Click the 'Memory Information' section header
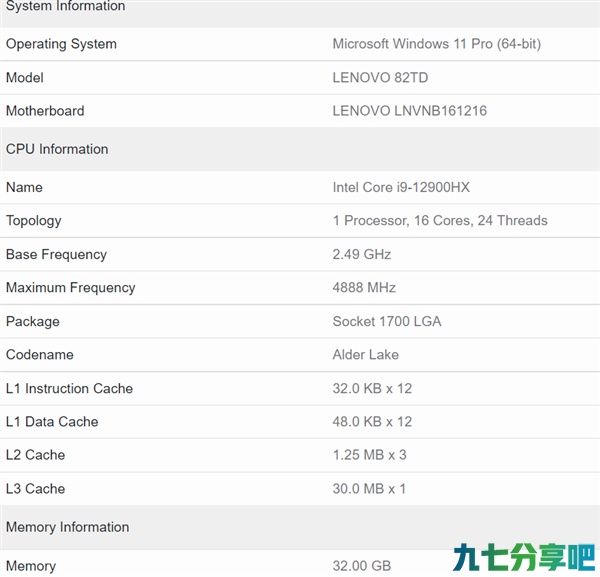 (67, 527)
